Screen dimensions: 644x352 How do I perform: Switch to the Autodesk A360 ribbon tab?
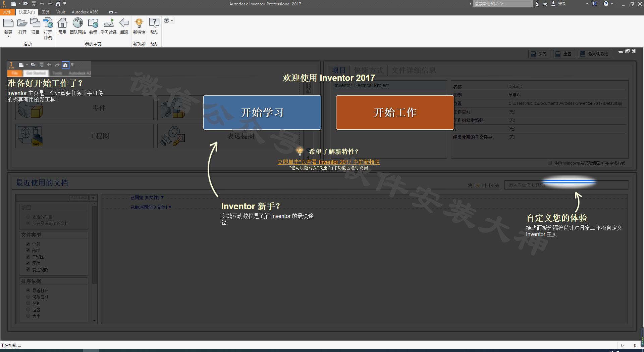[85, 12]
